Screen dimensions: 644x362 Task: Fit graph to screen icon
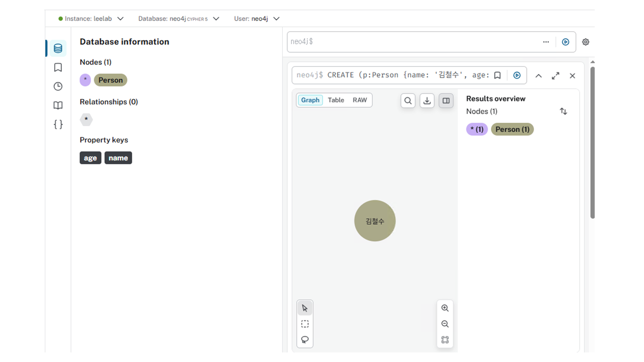pos(445,340)
